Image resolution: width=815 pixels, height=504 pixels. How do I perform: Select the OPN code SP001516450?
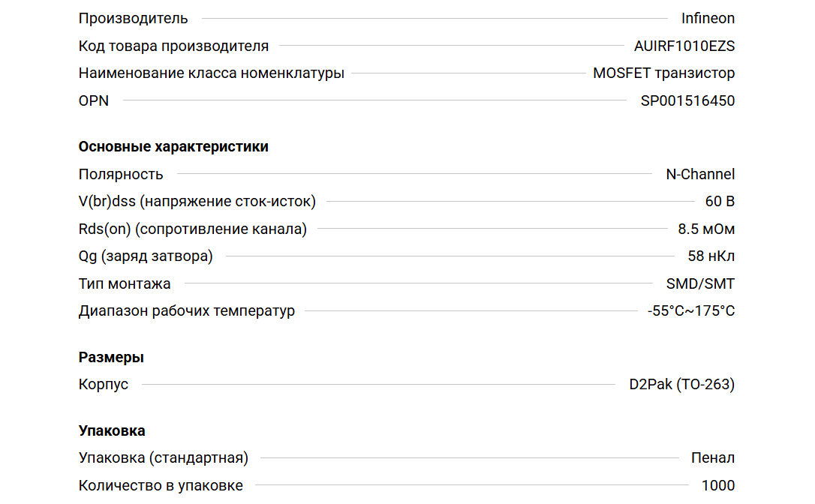coord(687,101)
